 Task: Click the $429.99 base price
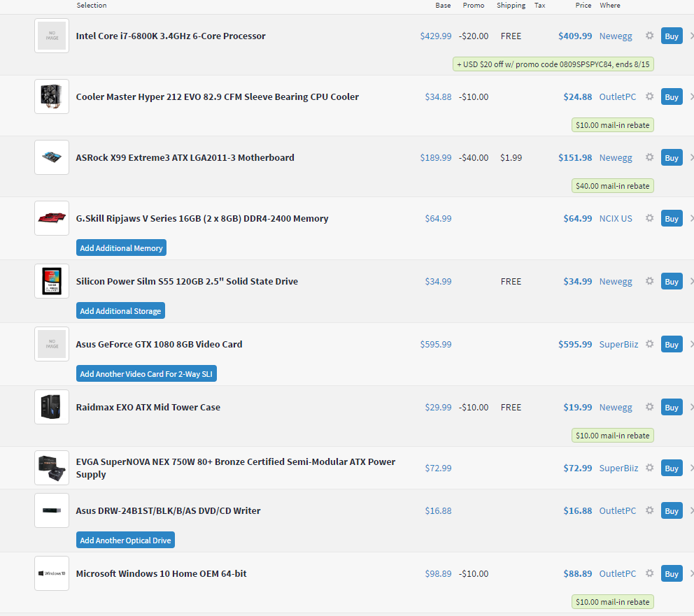(x=436, y=36)
